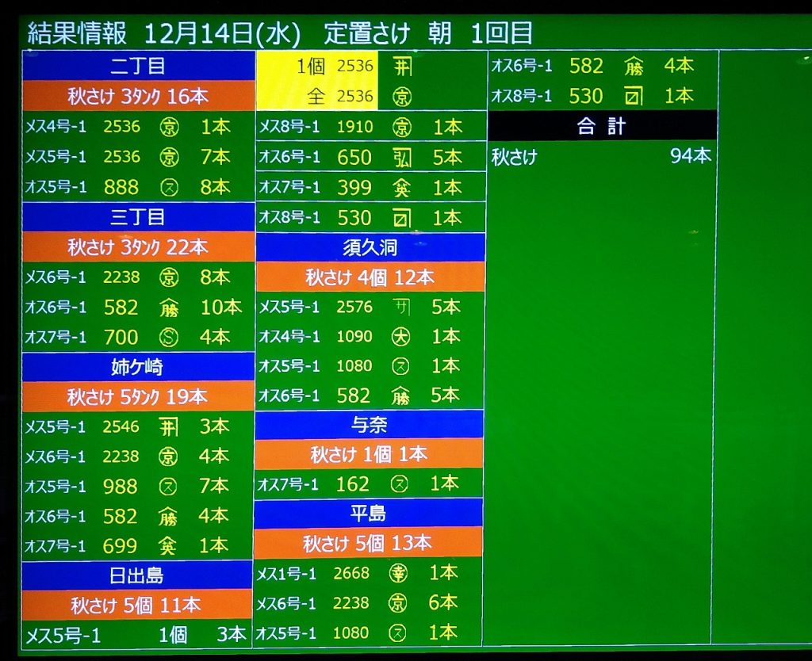Click the 94本 total value
The height and width of the screenshot is (661, 812).
(690, 156)
